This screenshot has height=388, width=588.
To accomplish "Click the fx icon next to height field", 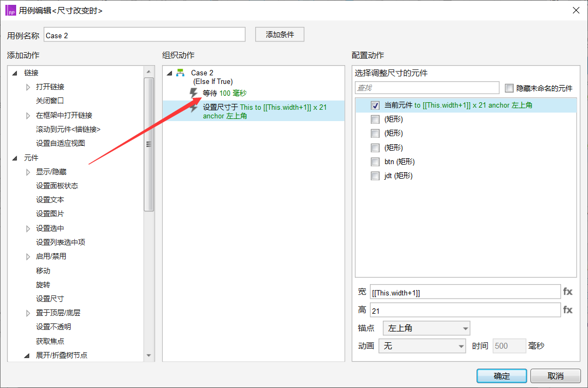I will (568, 310).
